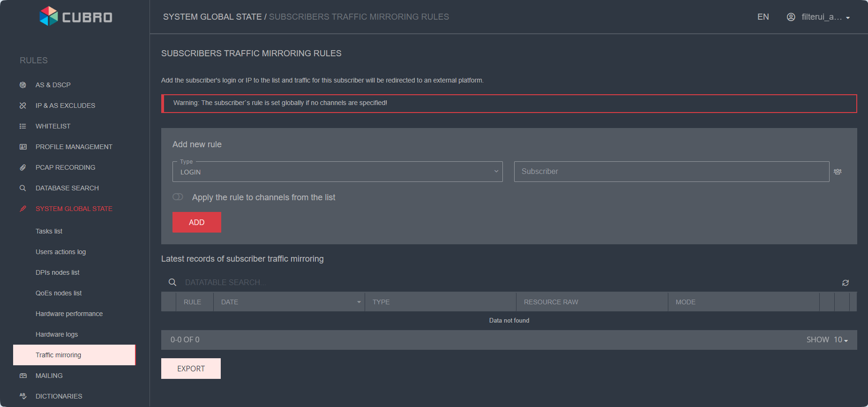
Task: Open the Users actions log
Action: (60, 252)
